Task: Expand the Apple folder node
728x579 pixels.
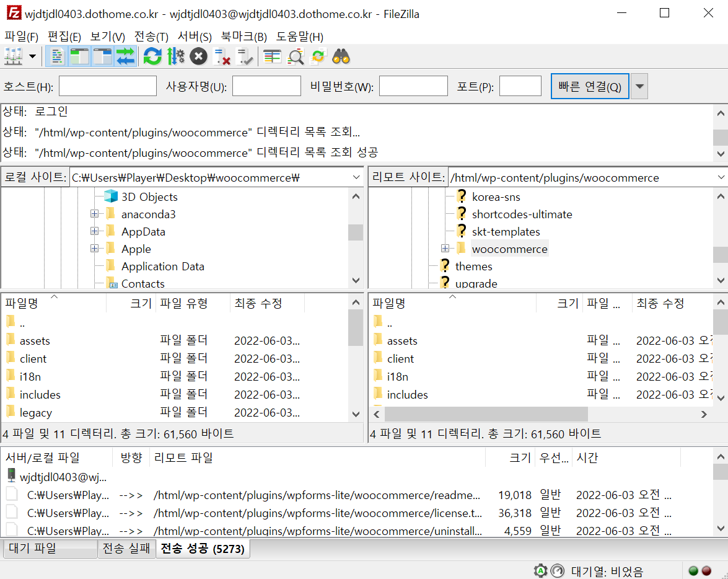Action: (94, 248)
